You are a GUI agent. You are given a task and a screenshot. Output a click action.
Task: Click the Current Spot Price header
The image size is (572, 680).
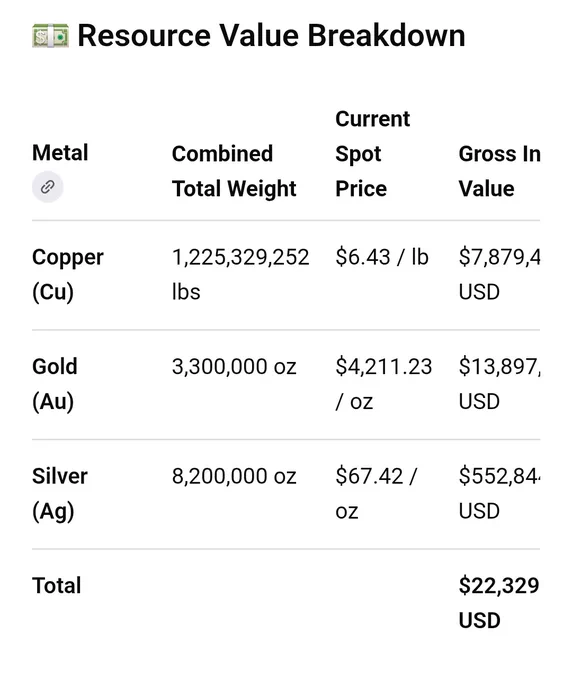coord(373,154)
